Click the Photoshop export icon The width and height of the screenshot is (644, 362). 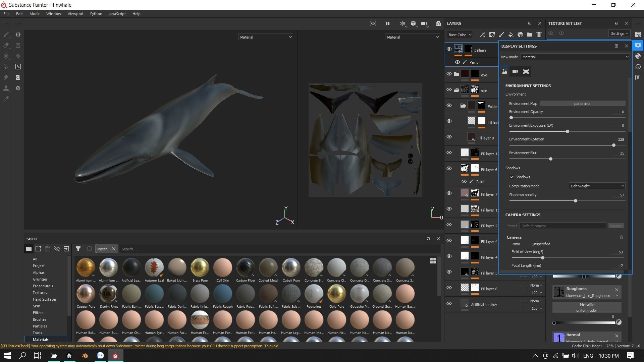18,67
